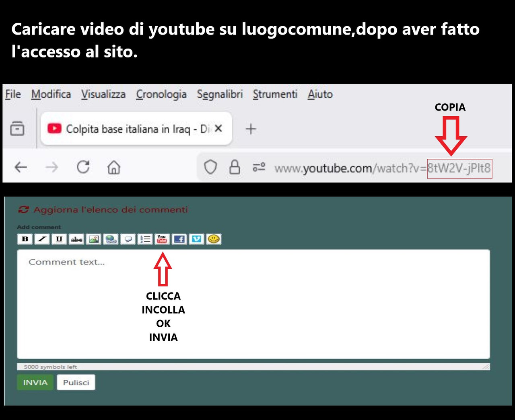Open the Cronologia menu

point(161,94)
